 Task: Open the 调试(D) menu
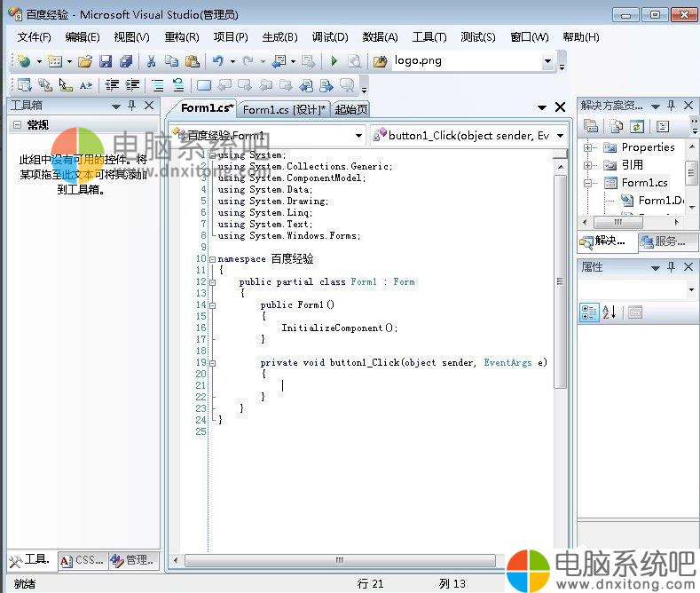click(x=330, y=37)
